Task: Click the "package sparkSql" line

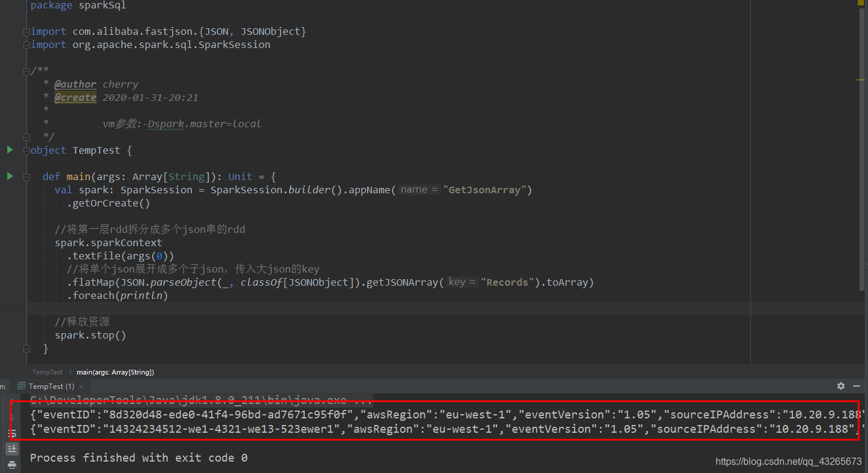Action: (78, 5)
